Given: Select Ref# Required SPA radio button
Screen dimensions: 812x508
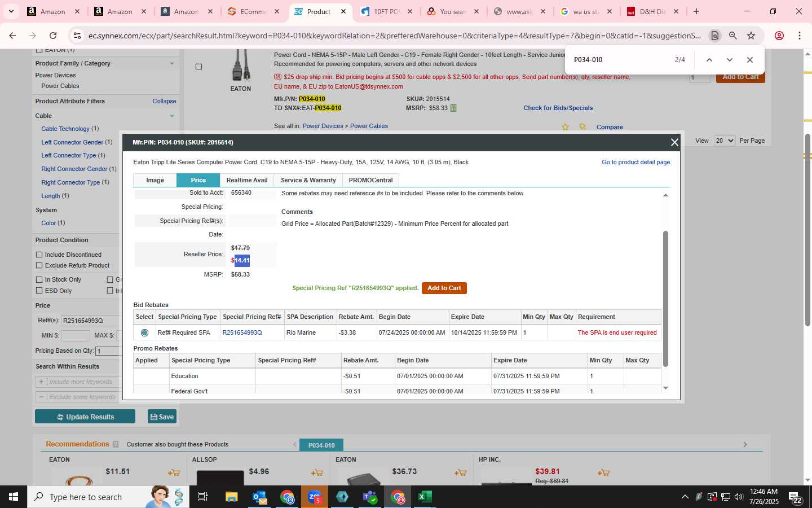Looking at the screenshot, I should click(x=144, y=332).
